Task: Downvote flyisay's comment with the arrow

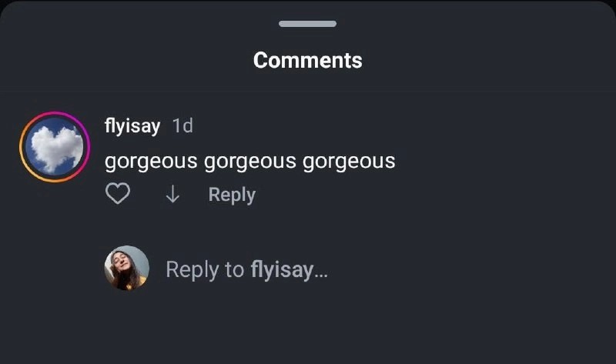Action: pos(172,194)
